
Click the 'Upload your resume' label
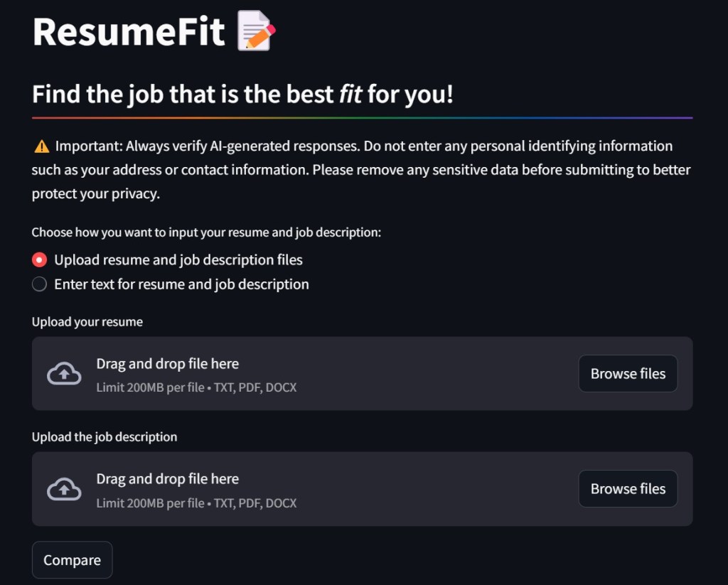click(87, 322)
